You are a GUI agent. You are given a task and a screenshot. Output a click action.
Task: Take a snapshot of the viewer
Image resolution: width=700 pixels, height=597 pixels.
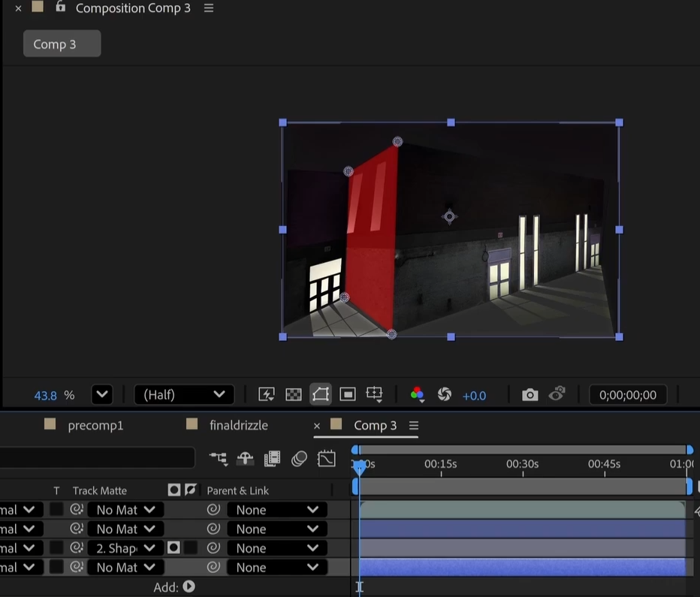click(530, 394)
